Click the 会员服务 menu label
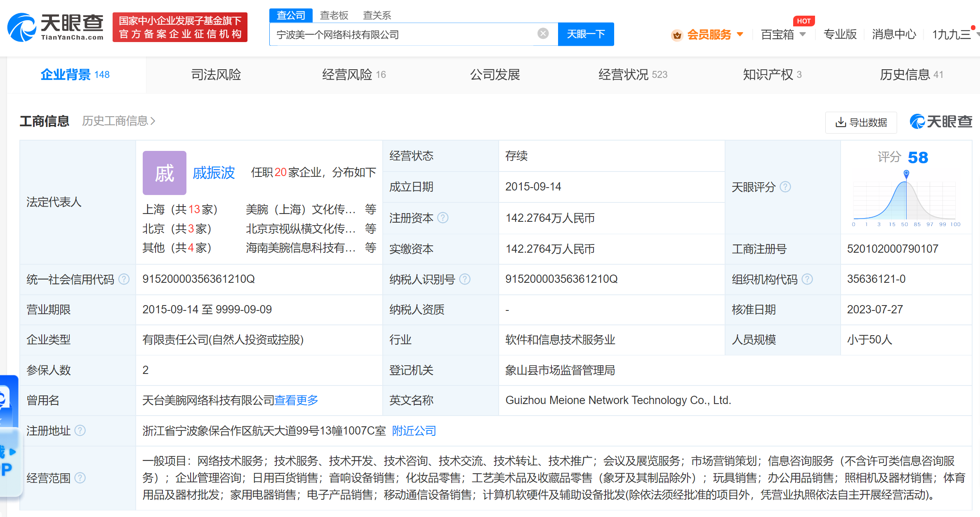This screenshot has height=517, width=980. coord(709,34)
